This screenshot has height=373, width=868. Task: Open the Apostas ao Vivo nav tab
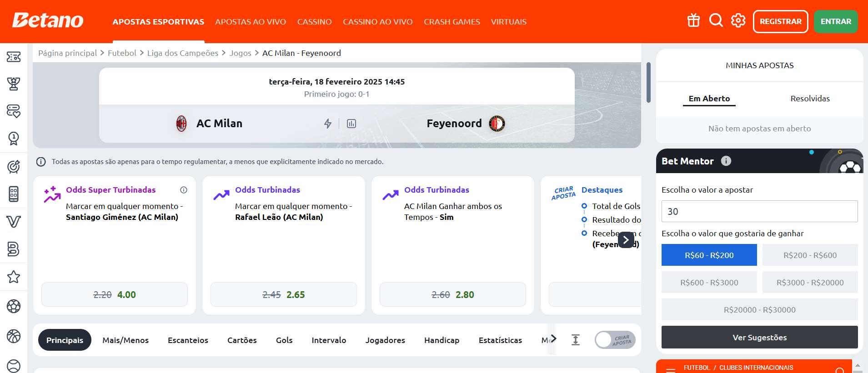pos(251,22)
